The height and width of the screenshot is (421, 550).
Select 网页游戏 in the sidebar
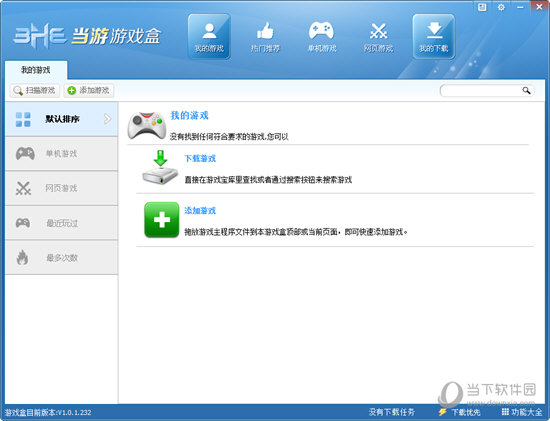tap(61, 188)
